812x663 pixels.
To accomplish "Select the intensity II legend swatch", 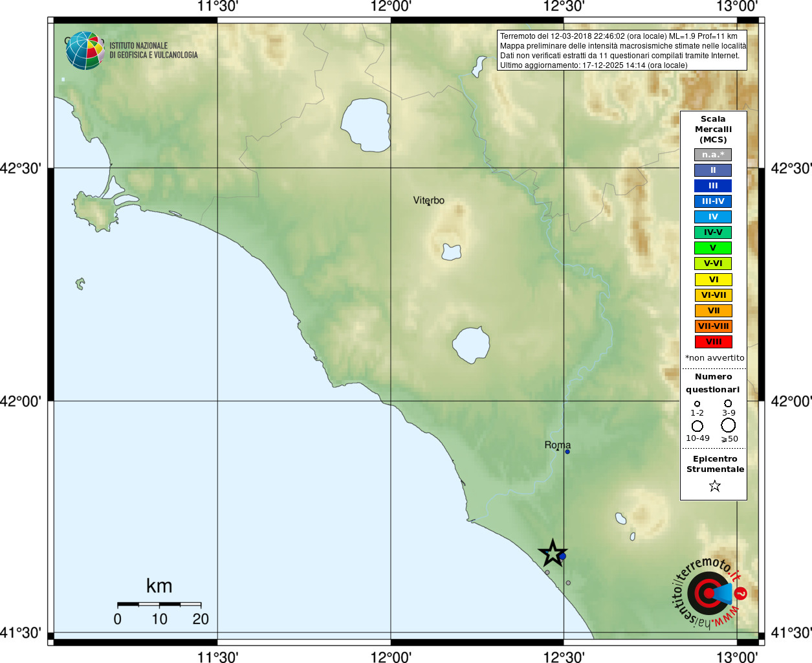I will [x=713, y=170].
